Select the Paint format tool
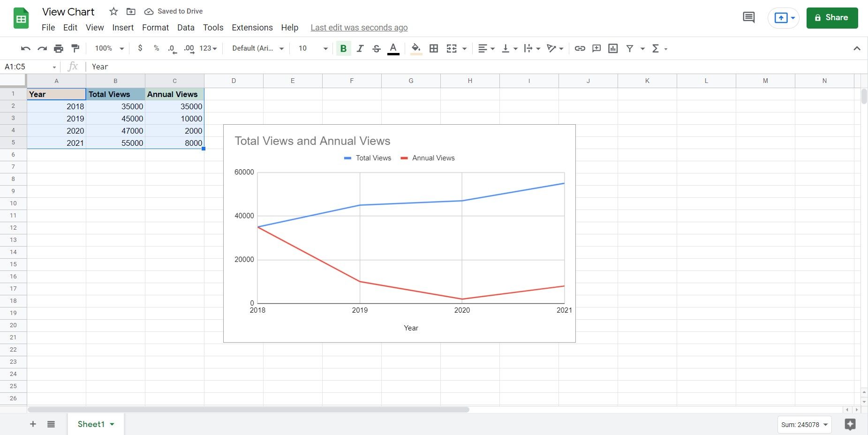This screenshot has height=435, width=868. 75,48
